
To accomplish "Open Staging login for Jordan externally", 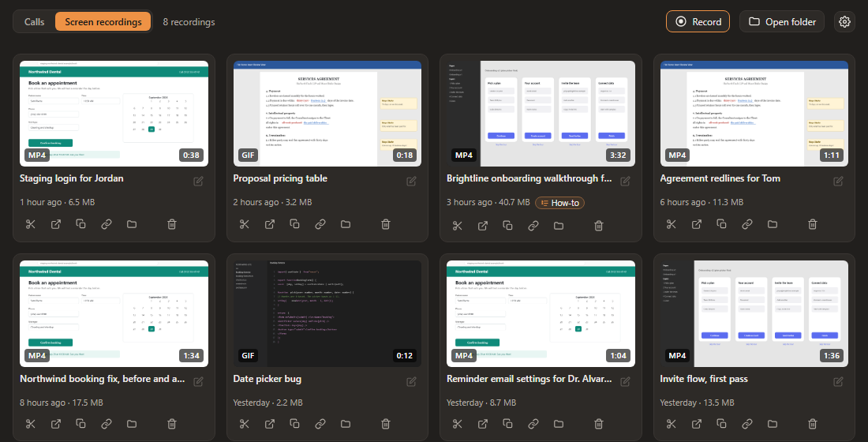I will point(56,224).
